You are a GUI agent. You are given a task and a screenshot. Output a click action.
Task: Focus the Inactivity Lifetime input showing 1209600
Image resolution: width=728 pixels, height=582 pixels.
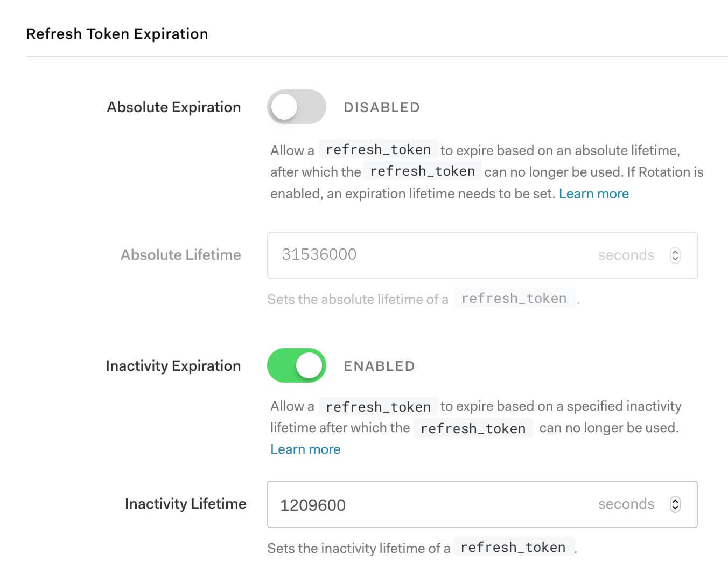click(x=431, y=504)
